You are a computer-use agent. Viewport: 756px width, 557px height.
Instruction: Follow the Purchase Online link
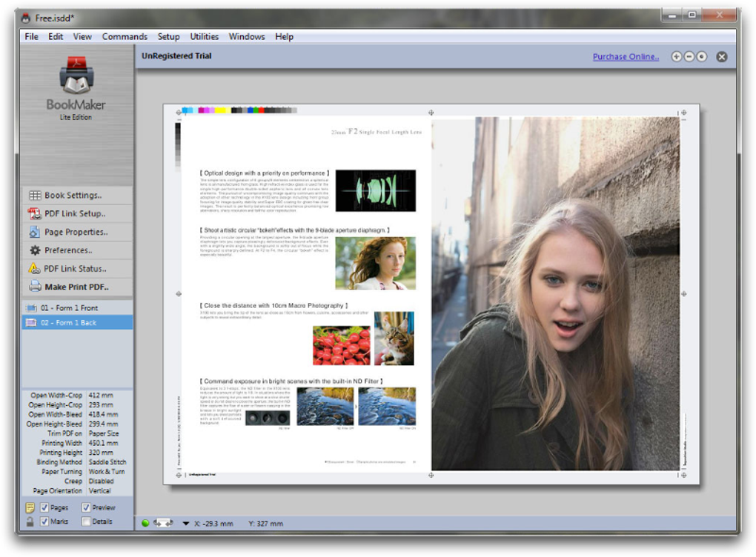626,57
